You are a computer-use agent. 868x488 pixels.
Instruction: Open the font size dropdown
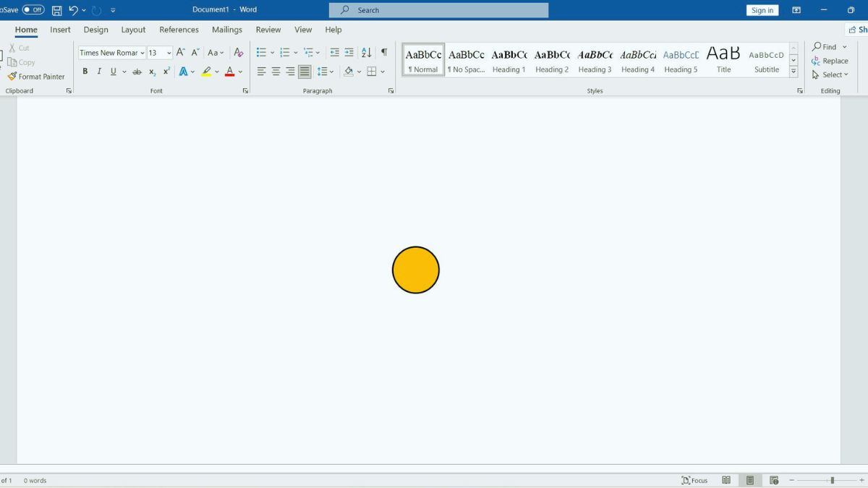click(x=169, y=53)
